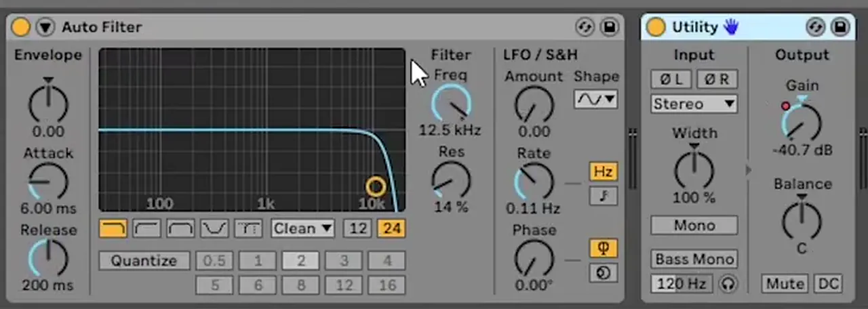
Task: Select LFO Spin stereo mode icon
Action: [x=604, y=272]
